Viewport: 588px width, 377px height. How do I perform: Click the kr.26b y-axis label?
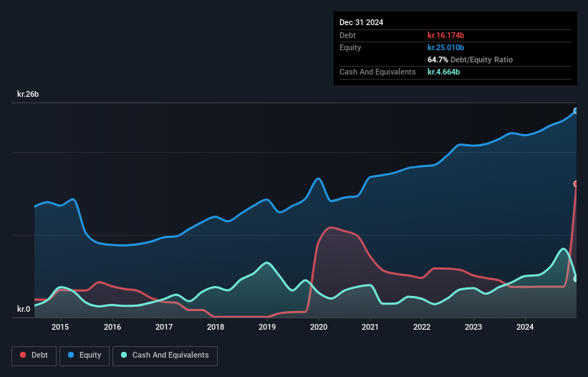[x=28, y=94]
